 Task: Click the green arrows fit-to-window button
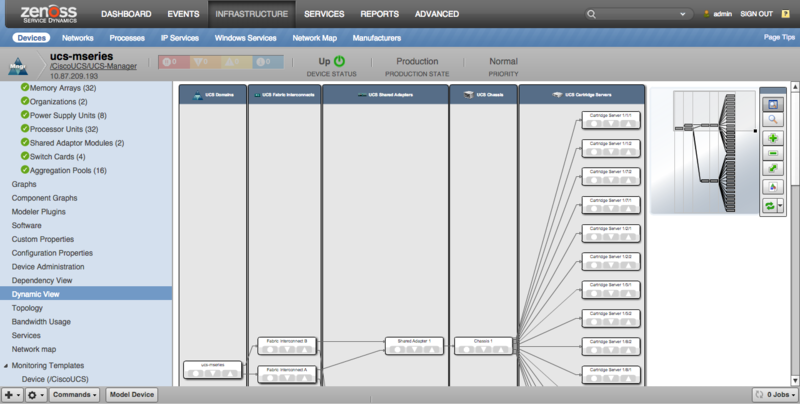point(772,168)
